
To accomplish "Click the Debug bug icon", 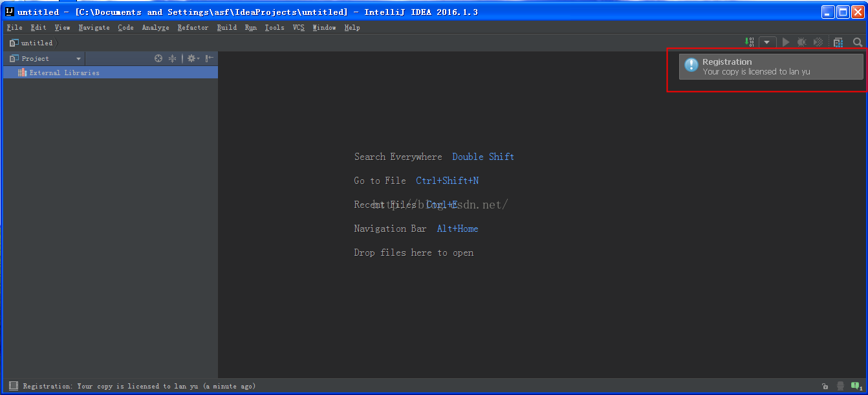I will tap(802, 42).
